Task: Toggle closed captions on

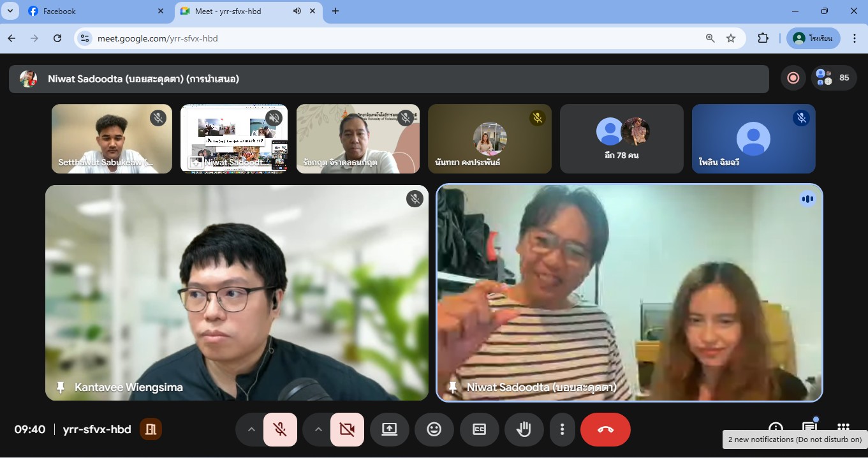Action: coord(479,429)
